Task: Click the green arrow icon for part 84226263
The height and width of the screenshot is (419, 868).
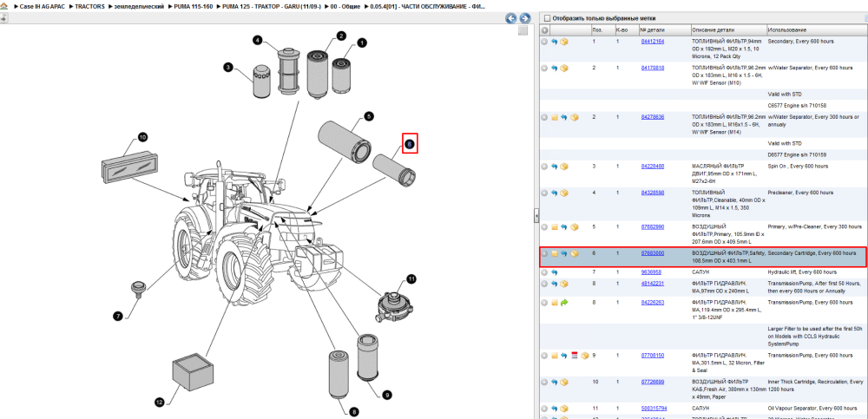Action: tap(564, 303)
